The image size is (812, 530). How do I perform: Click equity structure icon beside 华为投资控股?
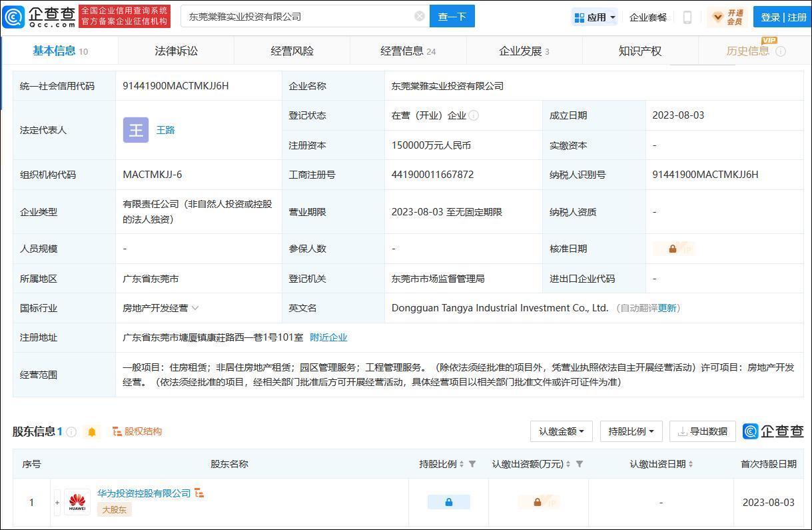[x=199, y=493]
